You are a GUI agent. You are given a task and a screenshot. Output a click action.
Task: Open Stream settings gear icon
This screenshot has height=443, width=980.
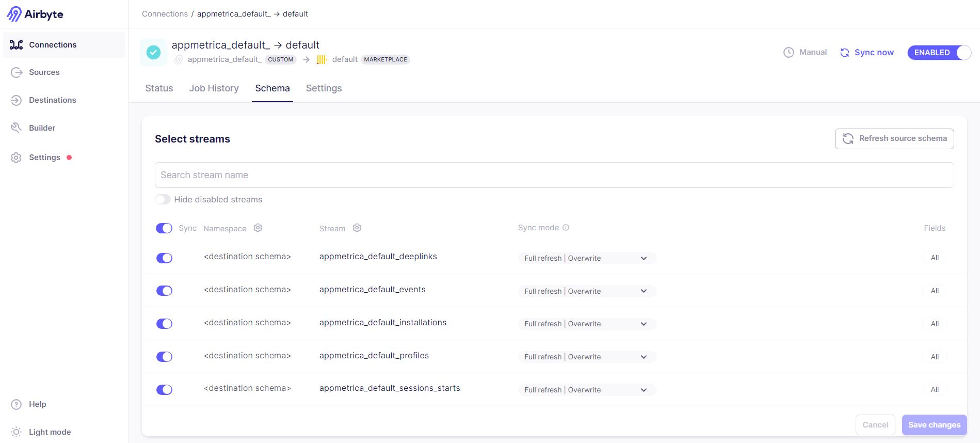pos(357,228)
